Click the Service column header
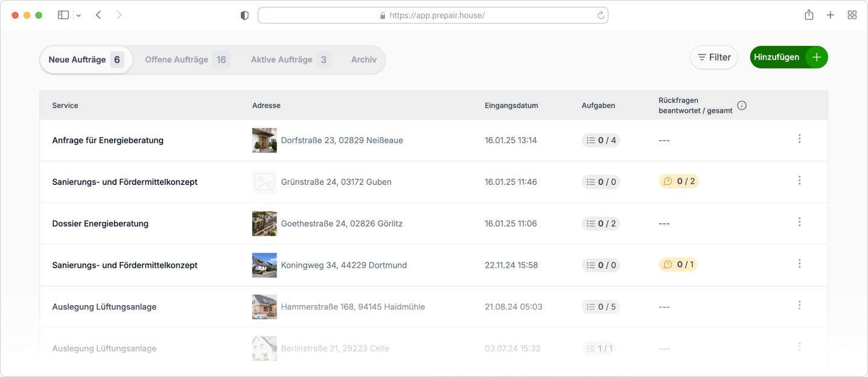Viewport: 868px width, 377px height. [x=65, y=105]
